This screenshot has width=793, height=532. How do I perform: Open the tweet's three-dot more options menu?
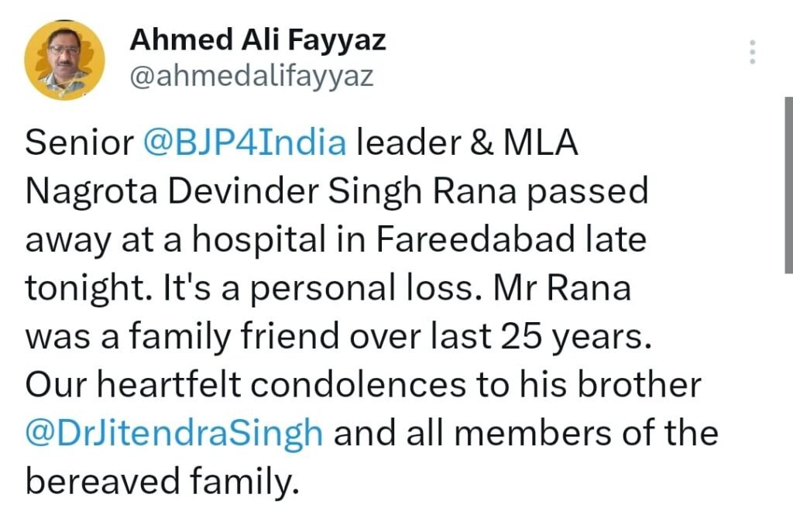(x=751, y=53)
